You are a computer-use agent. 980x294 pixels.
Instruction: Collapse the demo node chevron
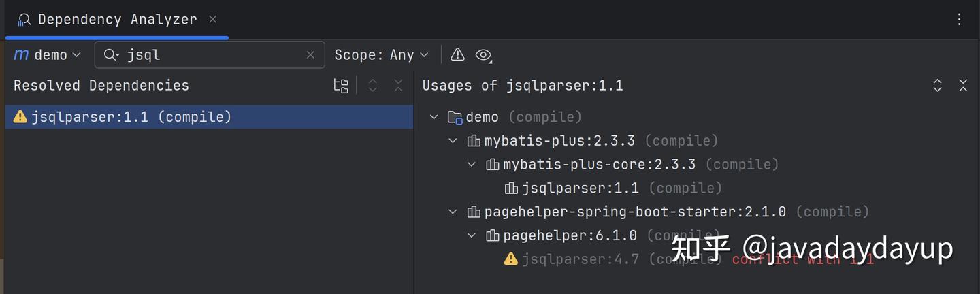(x=434, y=117)
